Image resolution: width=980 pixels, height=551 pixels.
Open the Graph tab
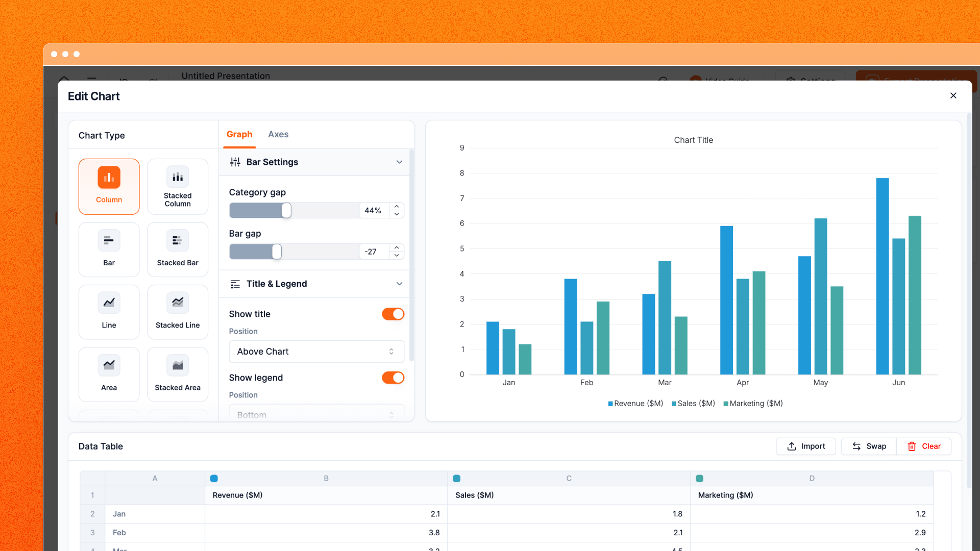(x=239, y=134)
